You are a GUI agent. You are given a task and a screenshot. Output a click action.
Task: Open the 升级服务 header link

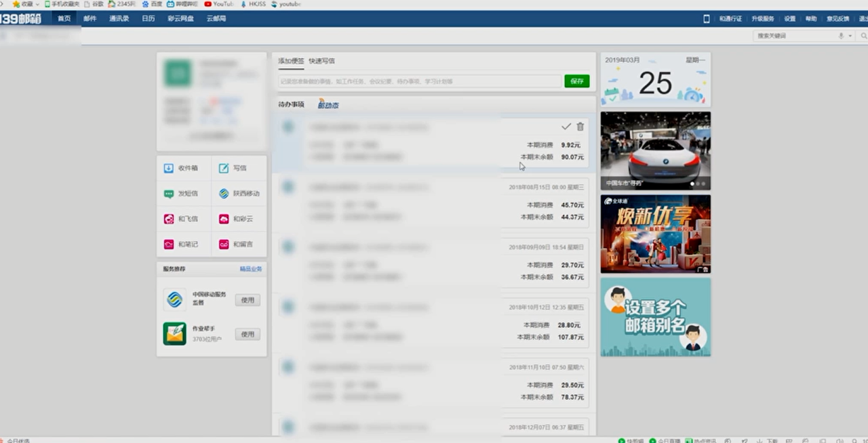click(x=762, y=19)
